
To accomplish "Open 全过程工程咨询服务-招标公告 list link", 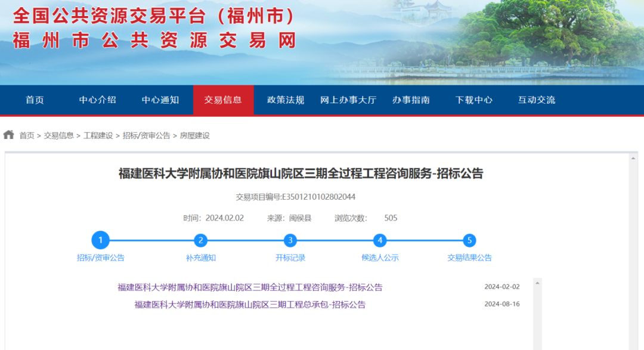I will (x=250, y=287).
